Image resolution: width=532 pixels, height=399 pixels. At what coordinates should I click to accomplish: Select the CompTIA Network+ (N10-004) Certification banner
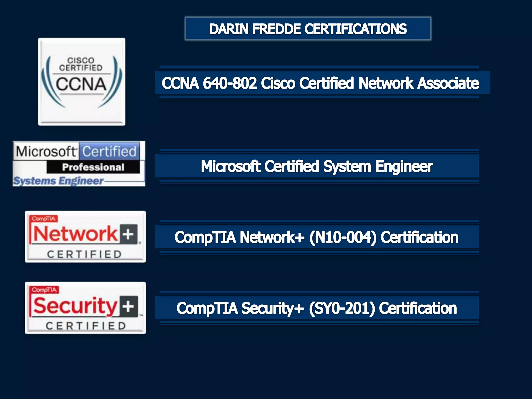pos(317,237)
